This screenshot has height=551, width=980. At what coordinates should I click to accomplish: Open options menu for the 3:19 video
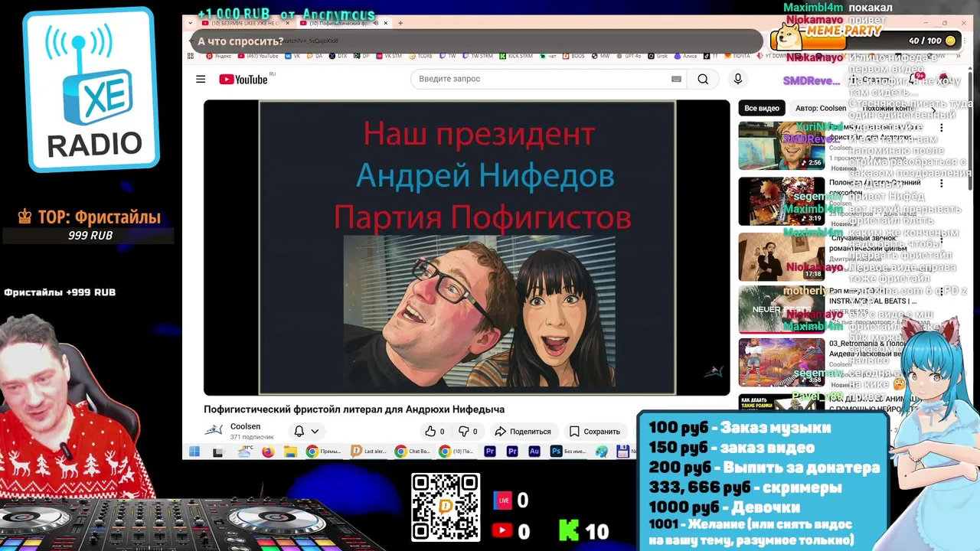click(942, 184)
